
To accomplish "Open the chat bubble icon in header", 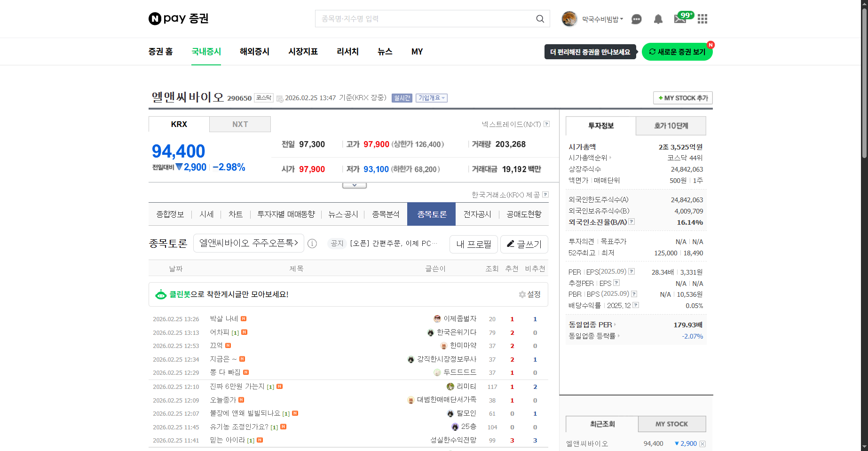I will (636, 19).
